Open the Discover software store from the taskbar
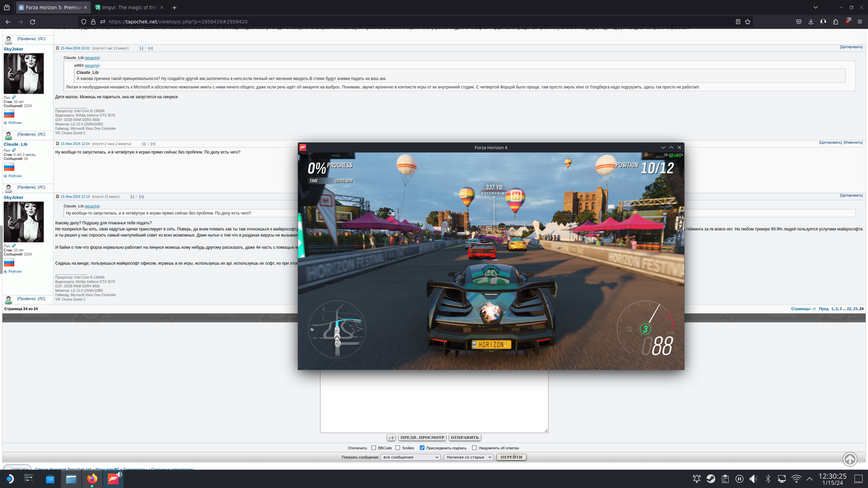The width and height of the screenshot is (868, 488). point(50,479)
